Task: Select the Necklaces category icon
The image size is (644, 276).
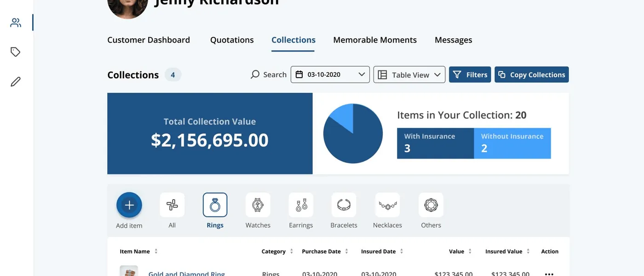Action: pyautogui.click(x=387, y=205)
